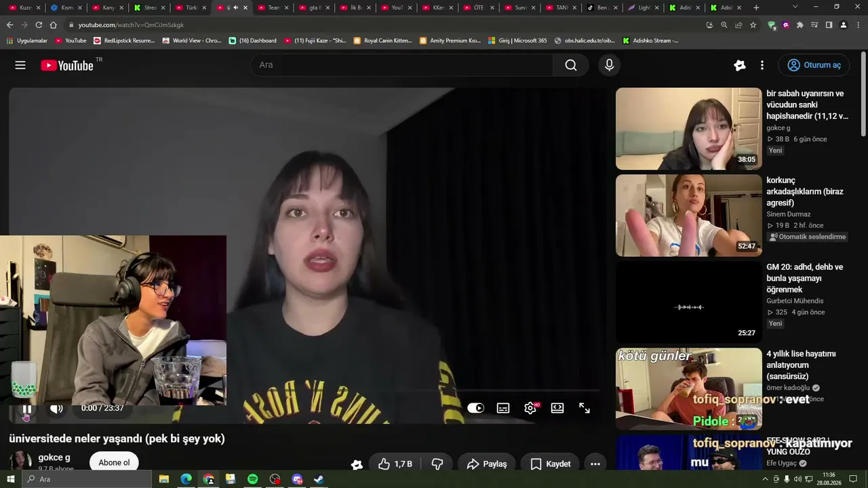Save the video with Kaydet
The image size is (868, 488).
tap(550, 464)
